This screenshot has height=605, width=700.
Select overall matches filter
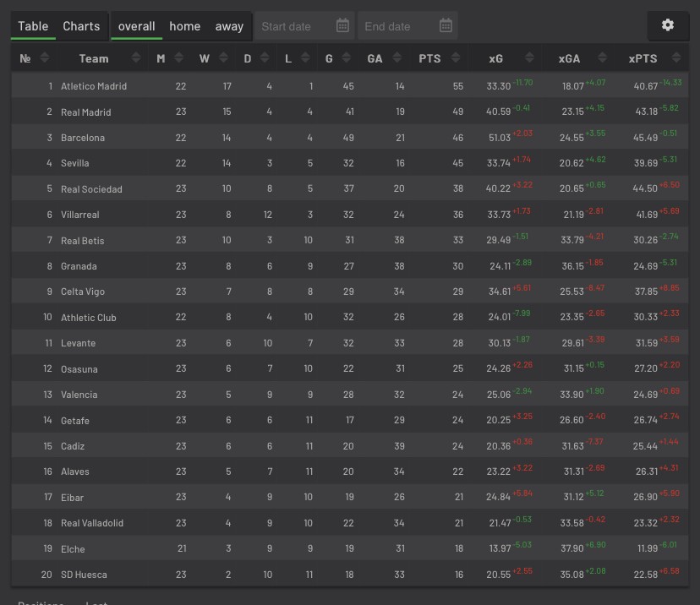pyautogui.click(x=136, y=26)
